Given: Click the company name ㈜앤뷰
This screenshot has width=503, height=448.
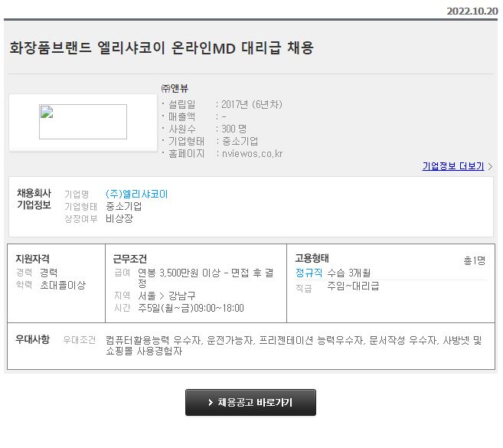Looking at the screenshot, I should tap(175, 88).
